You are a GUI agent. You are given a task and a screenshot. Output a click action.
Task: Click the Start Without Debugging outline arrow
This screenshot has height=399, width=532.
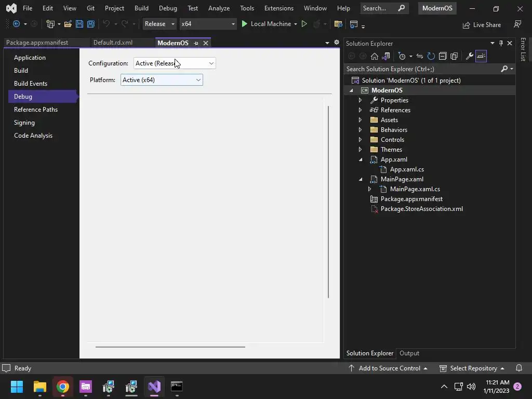tap(304, 24)
